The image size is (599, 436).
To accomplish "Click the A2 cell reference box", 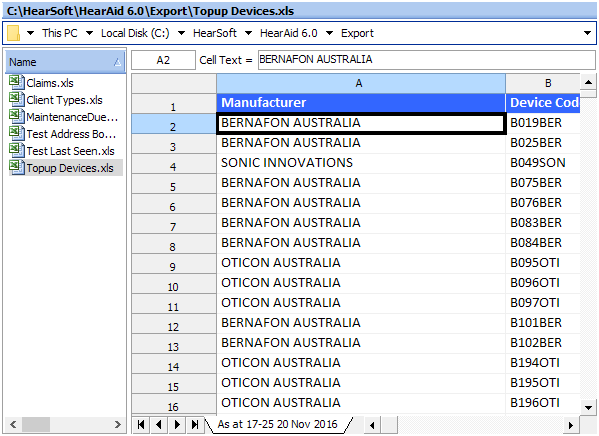I will pyautogui.click(x=163, y=60).
